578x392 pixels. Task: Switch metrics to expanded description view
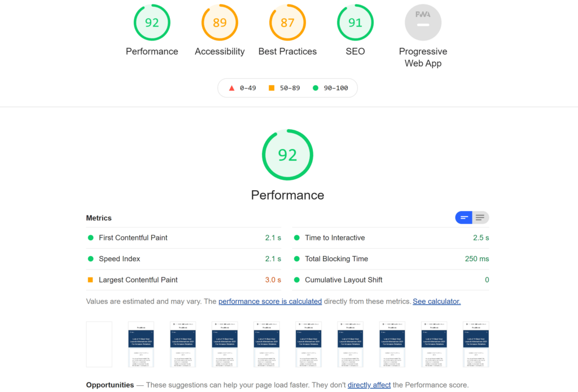pos(480,218)
